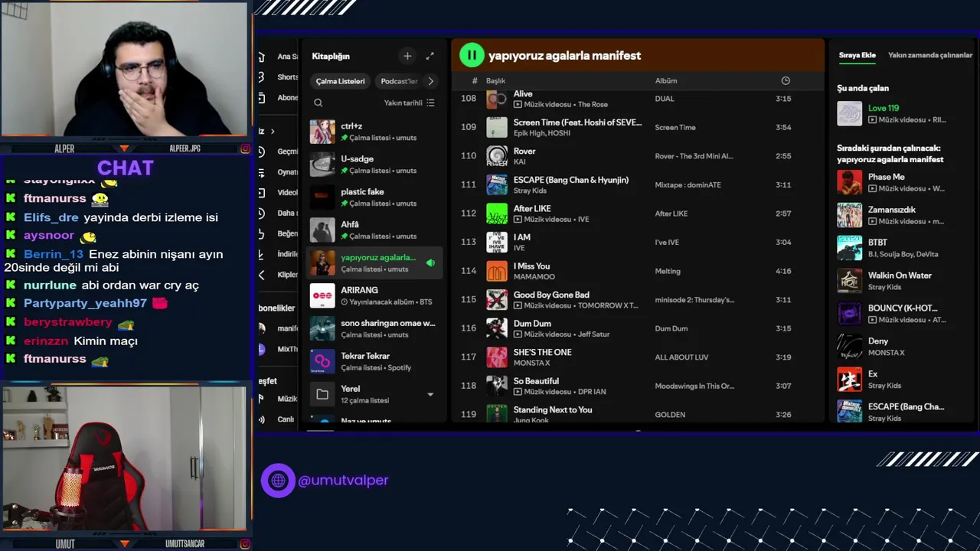Click the Yerel folder icon
Viewport: 980px width, 551px height.
tap(322, 394)
